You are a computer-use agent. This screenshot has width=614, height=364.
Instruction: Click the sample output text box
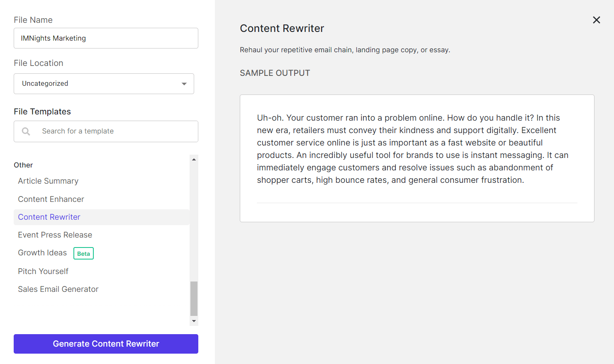click(x=417, y=158)
